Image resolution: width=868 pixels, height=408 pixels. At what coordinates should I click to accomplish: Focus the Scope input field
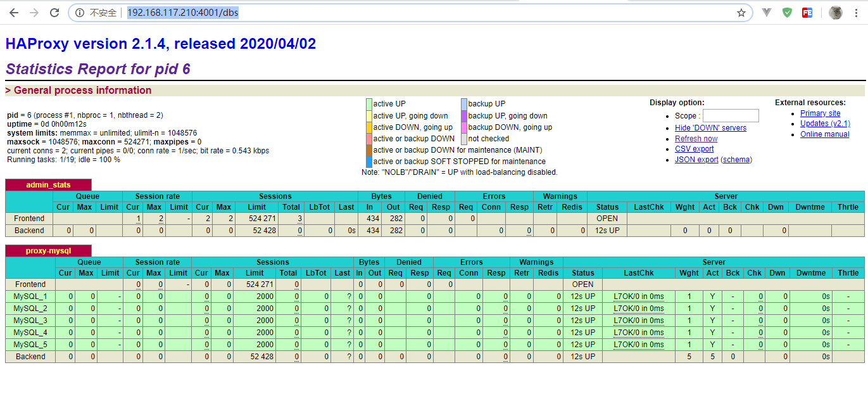pos(731,115)
